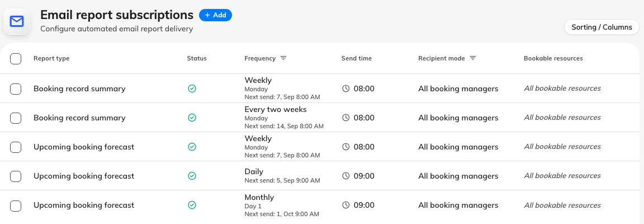Click "All bookable resources" in the Every two weeks row
Screen dimensions: 644x224
tap(562, 118)
